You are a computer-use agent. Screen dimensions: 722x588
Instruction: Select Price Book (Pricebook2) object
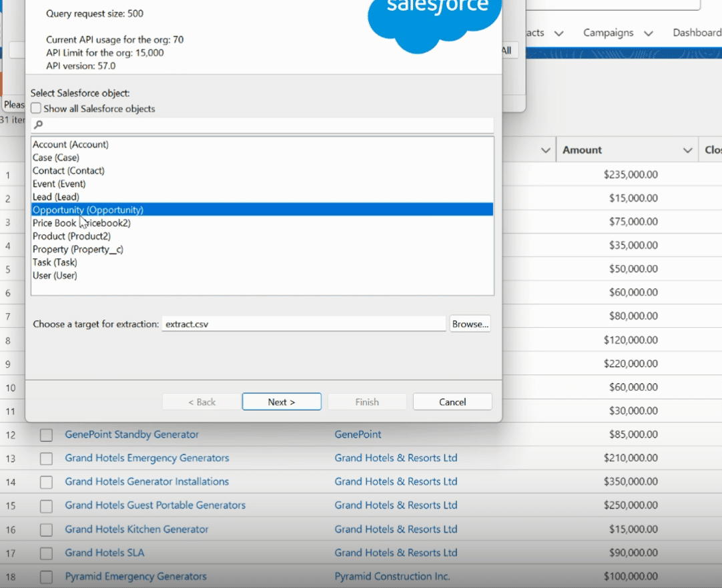tap(262, 223)
